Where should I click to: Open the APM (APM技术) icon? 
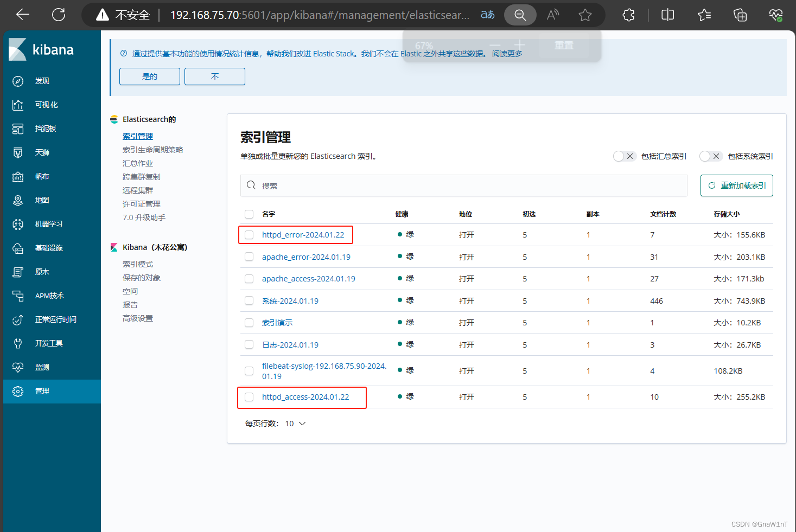click(x=18, y=296)
